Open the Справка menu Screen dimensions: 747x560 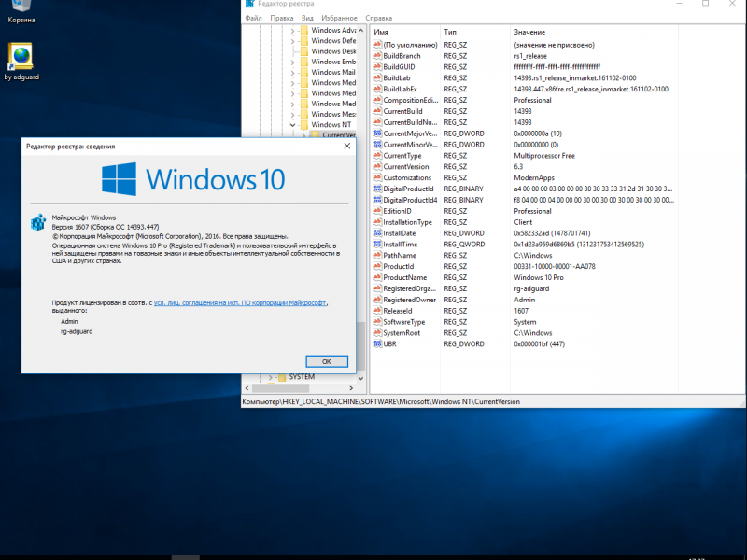point(379,18)
